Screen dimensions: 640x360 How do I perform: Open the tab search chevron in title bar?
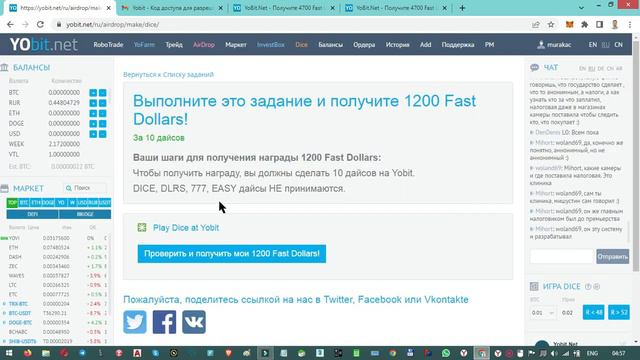coord(581,8)
